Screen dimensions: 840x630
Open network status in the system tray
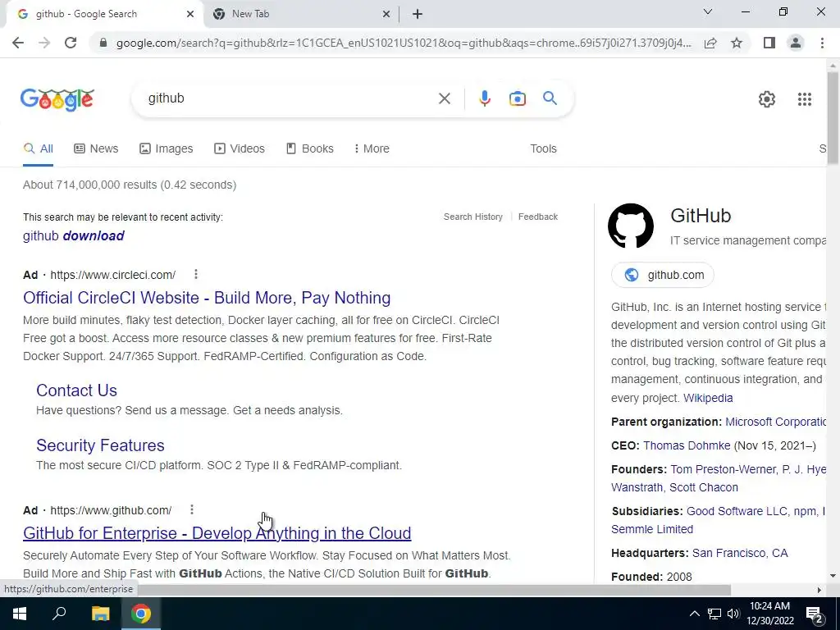click(x=714, y=614)
